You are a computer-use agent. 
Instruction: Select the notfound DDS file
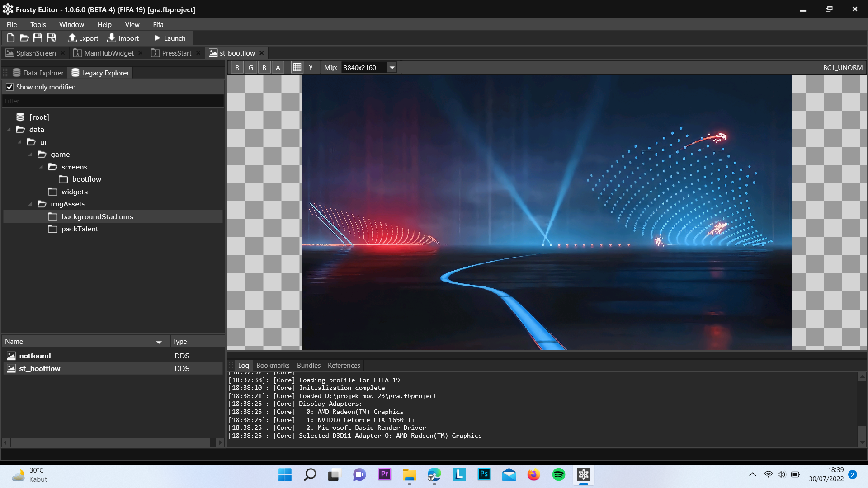[113, 356]
